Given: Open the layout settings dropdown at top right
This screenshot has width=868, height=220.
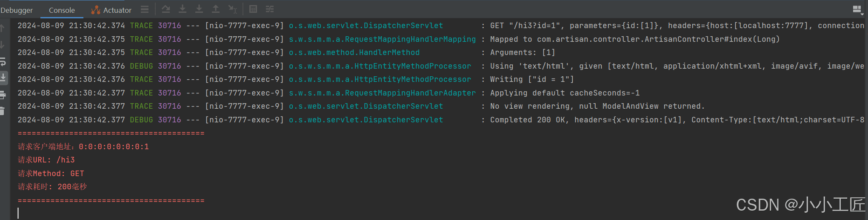Looking at the screenshot, I should click(857, 10).
